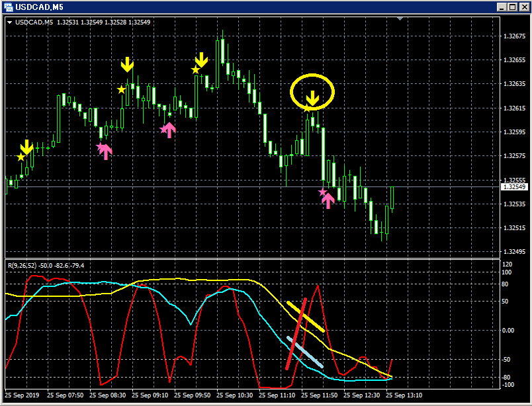Click price scale value 1.32515

point(514,228)
